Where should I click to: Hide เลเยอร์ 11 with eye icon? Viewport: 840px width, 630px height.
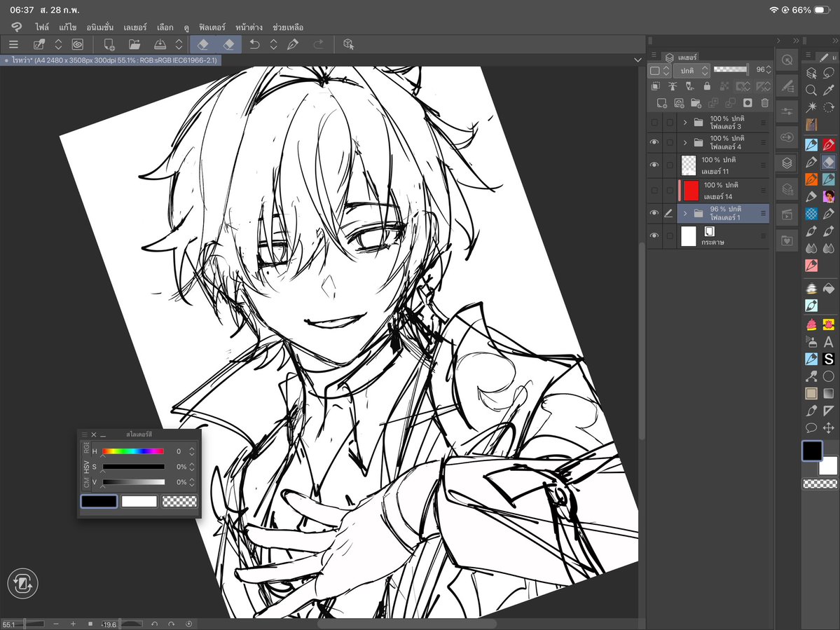654,165
